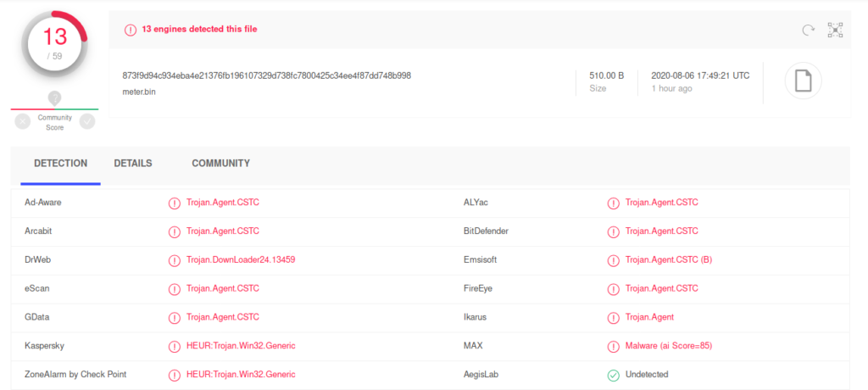Select the DETECTION tab
Viewport: 868px width, 390px height.
tap(60, 163)
